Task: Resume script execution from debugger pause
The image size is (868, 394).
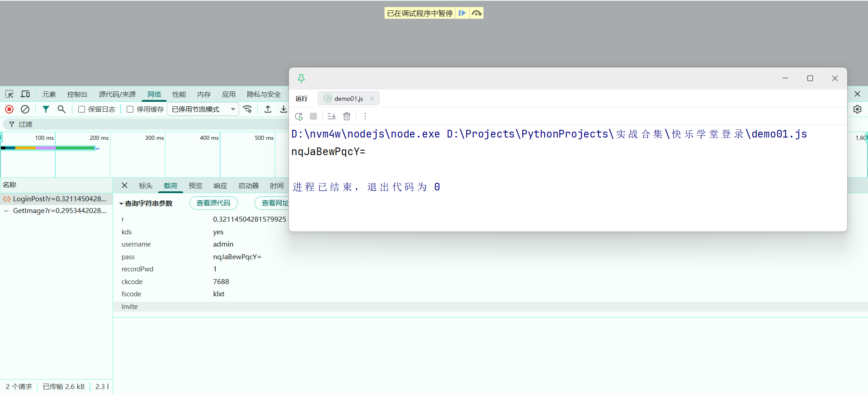Action: click(x=462, y=13)
